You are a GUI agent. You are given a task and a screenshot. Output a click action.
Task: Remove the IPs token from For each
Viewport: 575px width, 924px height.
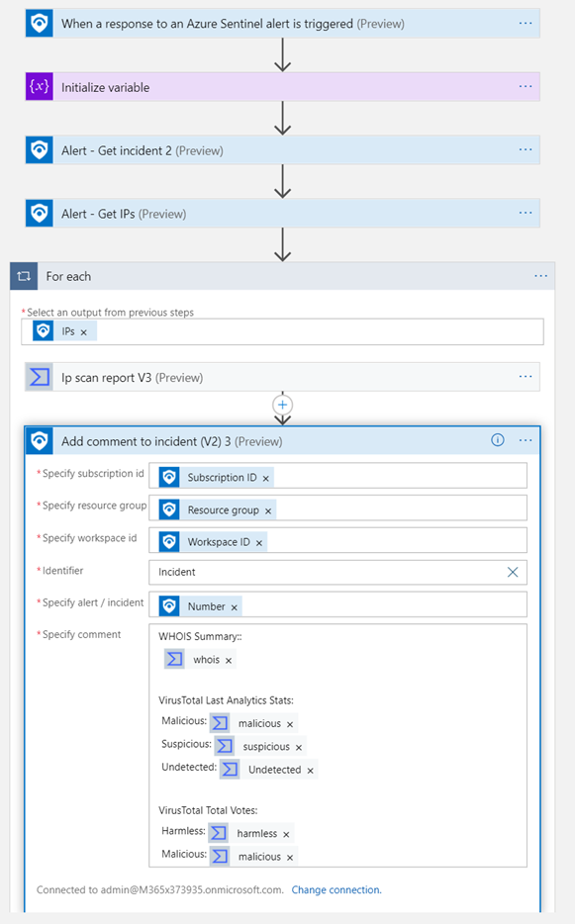coord(84,332)
